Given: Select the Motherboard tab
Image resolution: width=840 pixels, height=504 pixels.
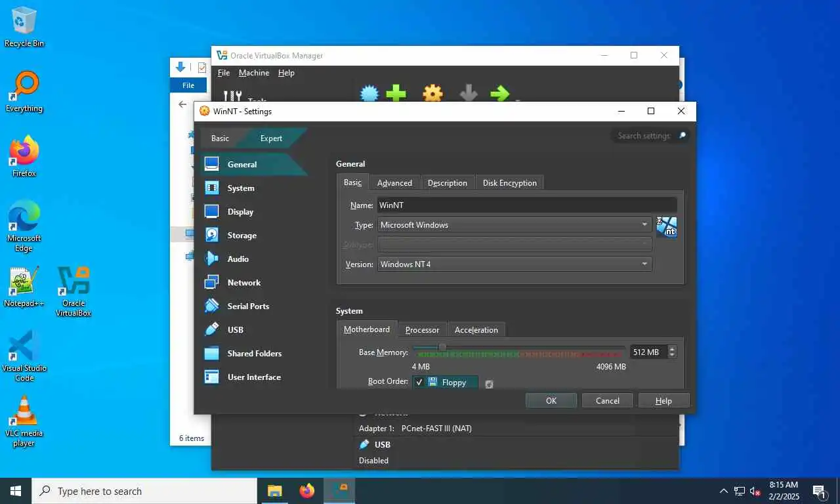Looking at the screenshot, I should 367,329.
